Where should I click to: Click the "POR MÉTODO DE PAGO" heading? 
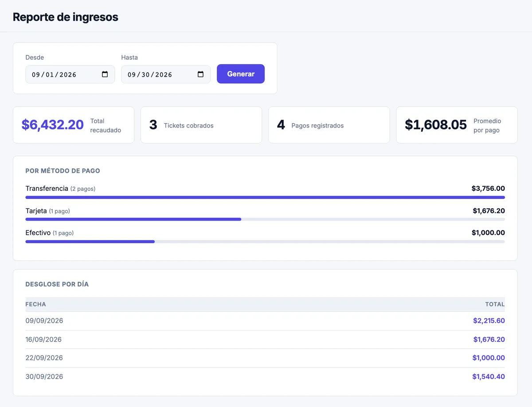click(63, 171)
